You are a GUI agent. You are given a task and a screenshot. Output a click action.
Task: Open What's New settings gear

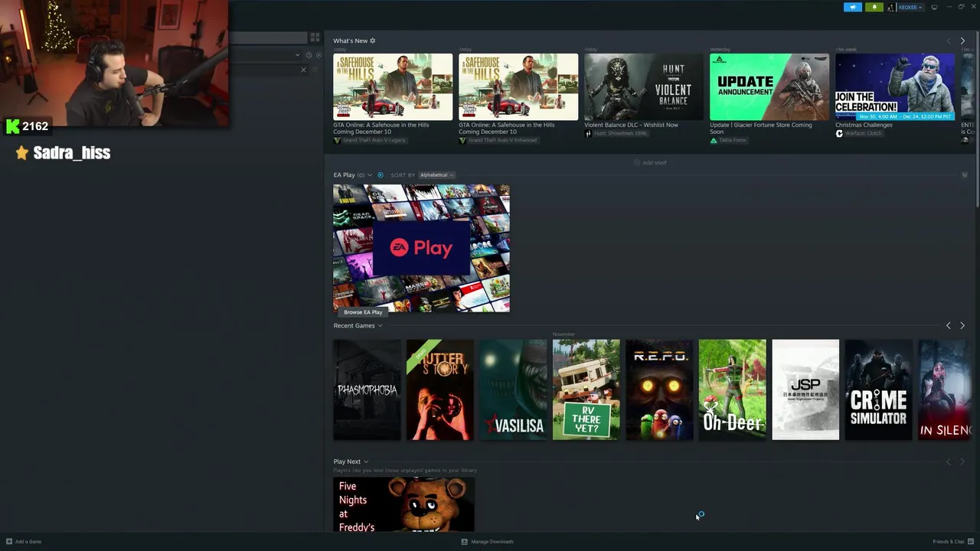(x=373, y=41)
